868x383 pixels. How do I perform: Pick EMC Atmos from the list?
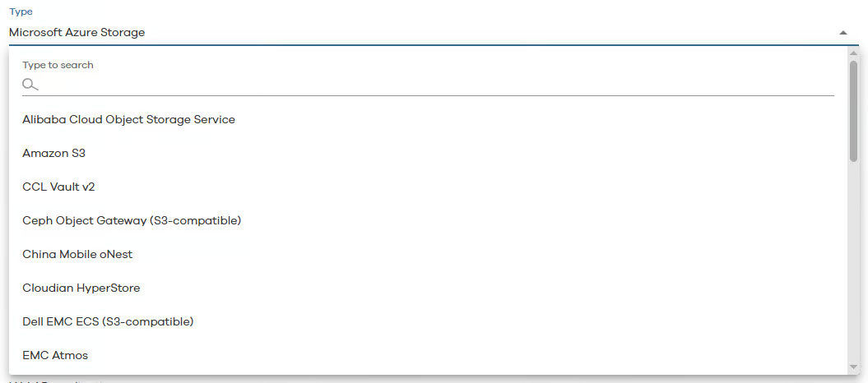tap(55, 356)
